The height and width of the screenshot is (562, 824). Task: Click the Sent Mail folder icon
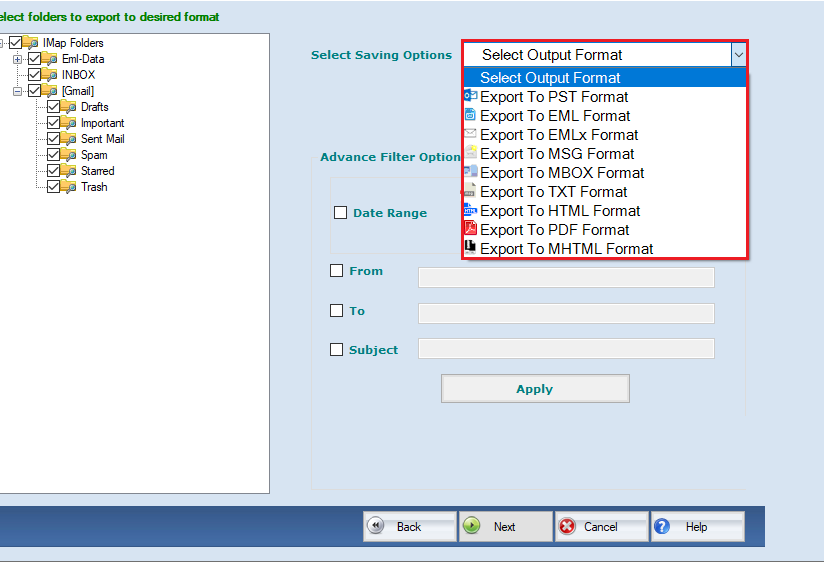[68, 139]
